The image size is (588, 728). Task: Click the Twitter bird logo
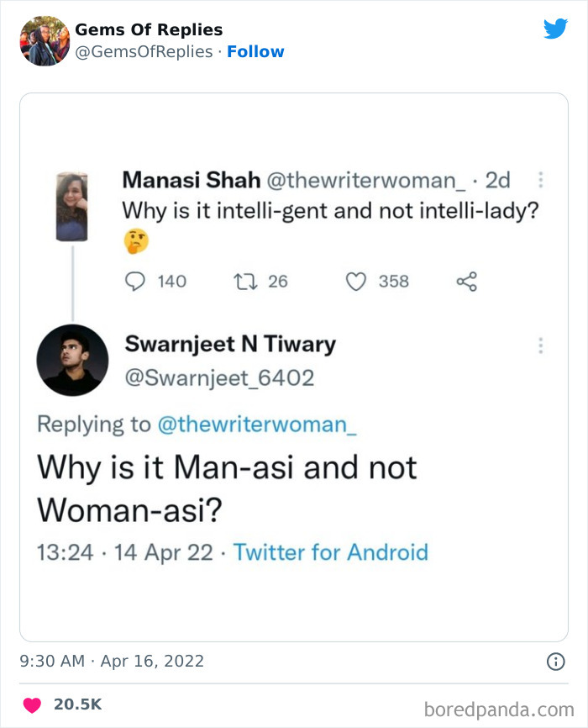[x=556, y=28]
